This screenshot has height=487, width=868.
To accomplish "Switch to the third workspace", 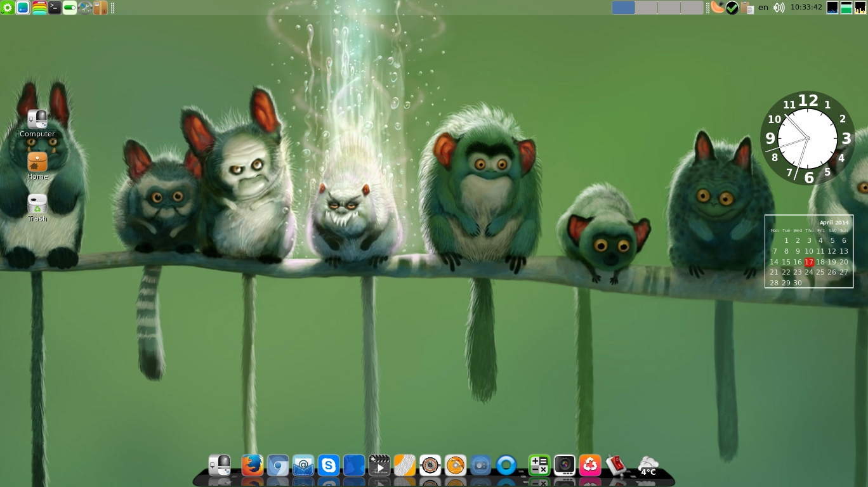I will coord(669,8).
